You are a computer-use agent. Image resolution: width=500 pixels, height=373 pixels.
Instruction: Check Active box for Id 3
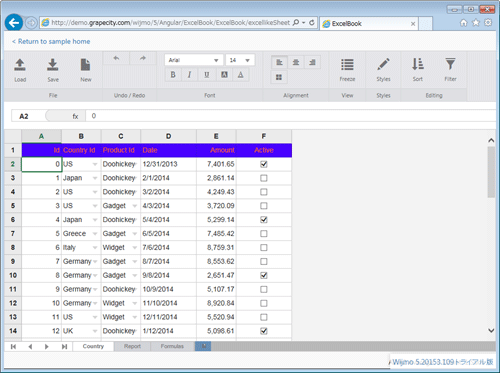tap(264, 206)
